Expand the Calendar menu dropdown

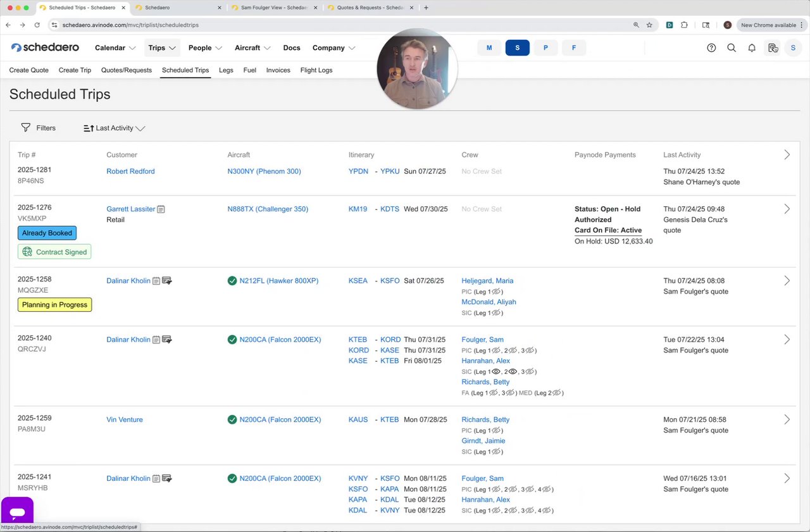[x=115, y=48]
